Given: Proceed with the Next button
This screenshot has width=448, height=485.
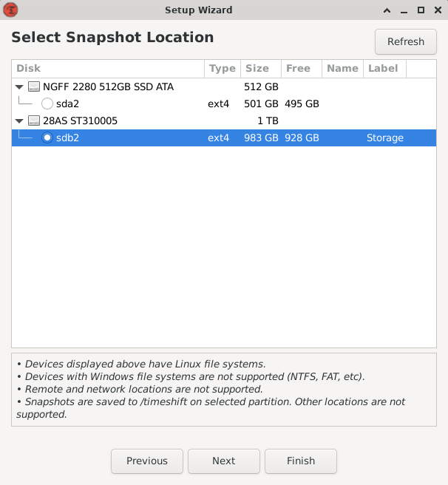Looking at the screenshot, I should point(223,461).
